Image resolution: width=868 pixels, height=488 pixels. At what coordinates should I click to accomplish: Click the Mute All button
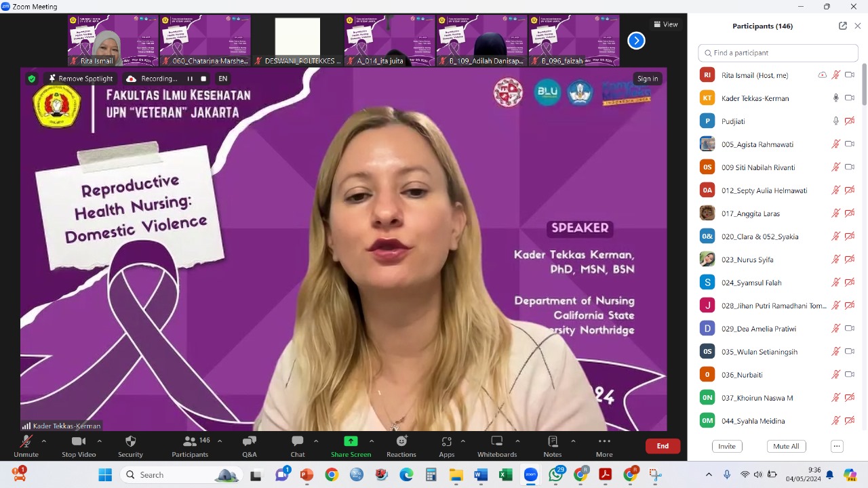click(786, 446)
